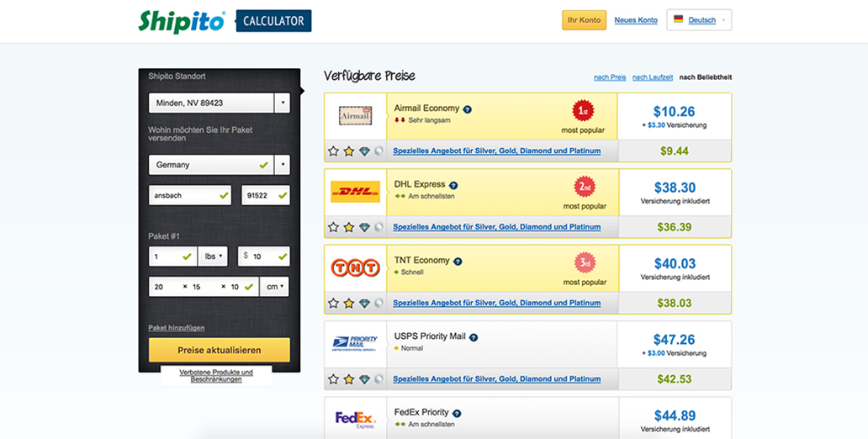Change the cm dimension unit dropdown

(274, 287)
